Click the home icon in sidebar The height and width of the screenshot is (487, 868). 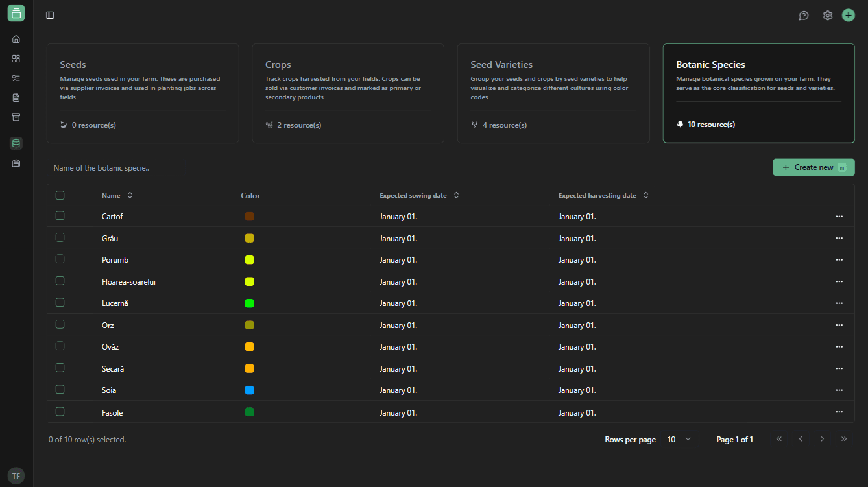coord(16,39)
